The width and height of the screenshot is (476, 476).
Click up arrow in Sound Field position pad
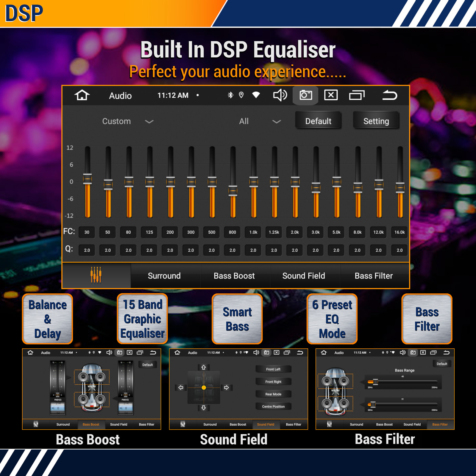[204, 367]
